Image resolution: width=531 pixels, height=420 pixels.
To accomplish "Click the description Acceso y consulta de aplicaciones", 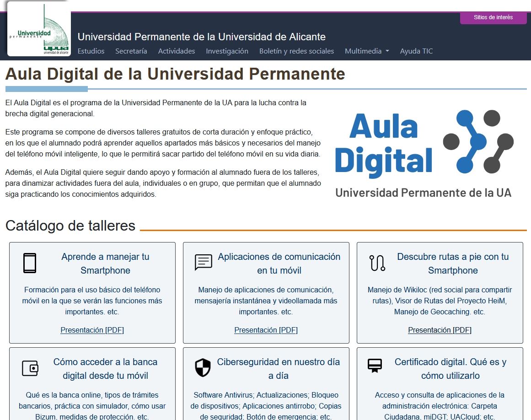I will click(x=440, y=405).
